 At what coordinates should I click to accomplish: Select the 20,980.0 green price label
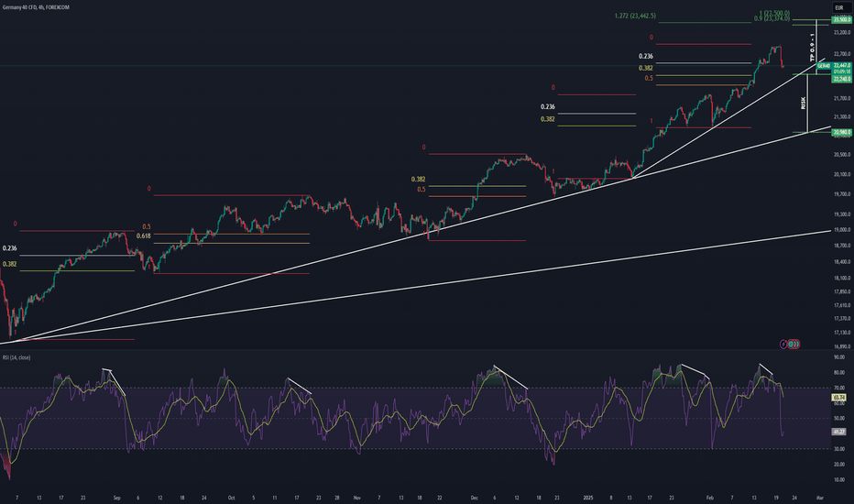coord(842,132)
